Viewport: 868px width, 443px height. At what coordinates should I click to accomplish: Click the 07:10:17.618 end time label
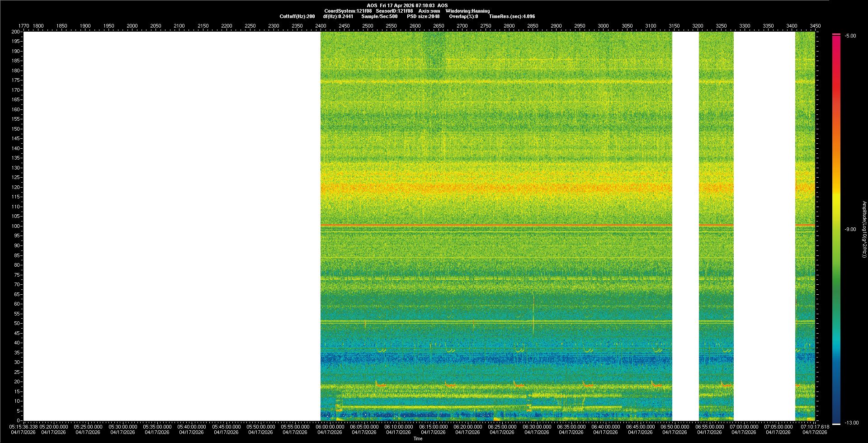tap(815, 427)
